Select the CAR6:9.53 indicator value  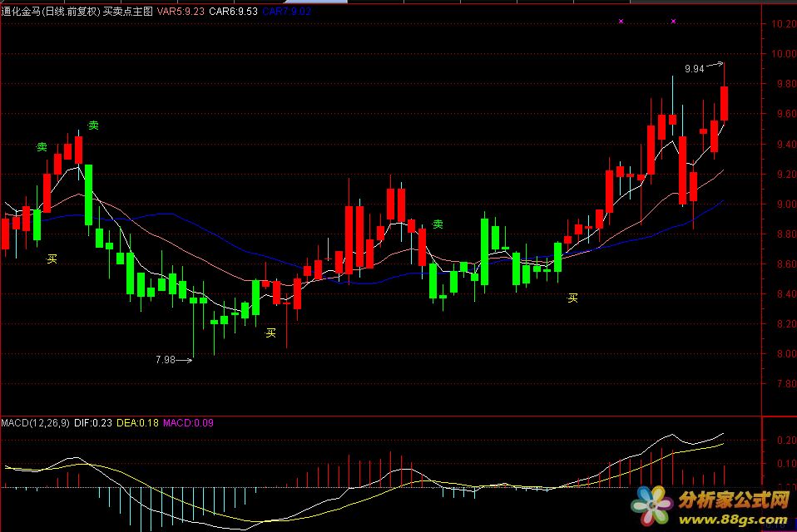click(x=233, y=11)
